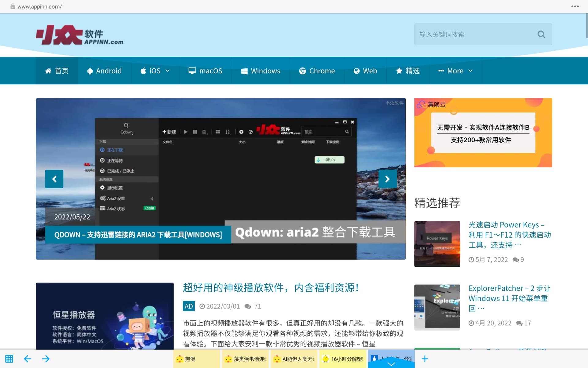Screen dimensions: 588x368
Task: Show the previous carousel slide
Action: coord(54,179)
